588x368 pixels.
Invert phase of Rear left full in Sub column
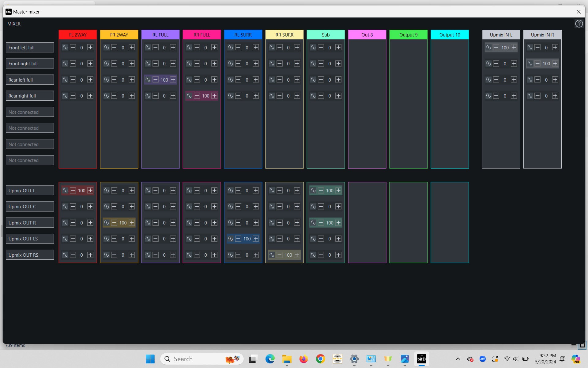click(313, 80)
